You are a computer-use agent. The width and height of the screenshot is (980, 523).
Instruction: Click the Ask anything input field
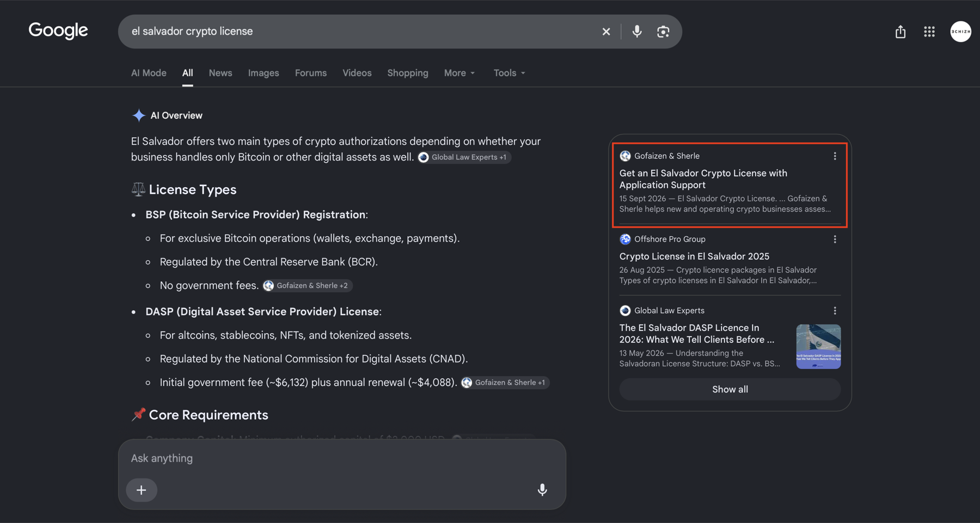coord(342,458)
